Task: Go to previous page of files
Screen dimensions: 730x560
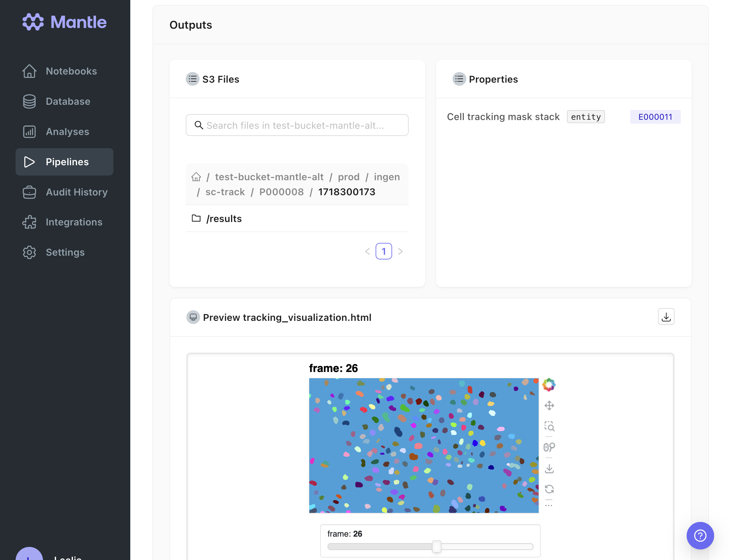Action: 367,251
